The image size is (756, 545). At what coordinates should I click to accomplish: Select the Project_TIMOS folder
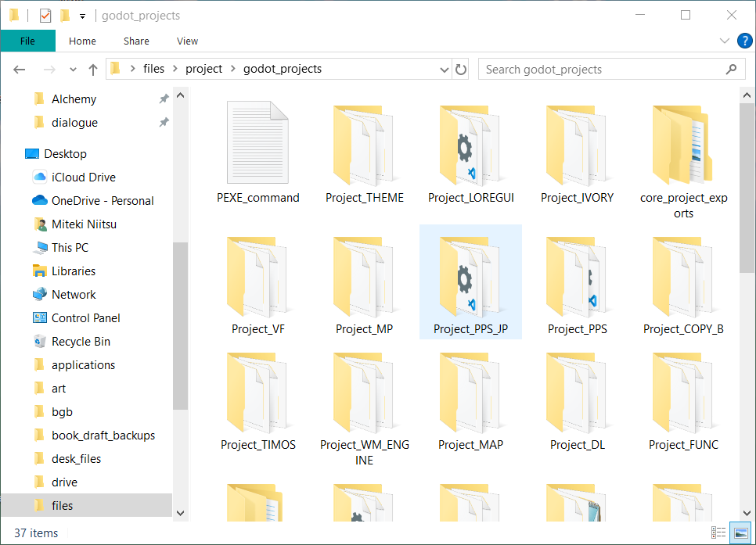pos(258,400)
